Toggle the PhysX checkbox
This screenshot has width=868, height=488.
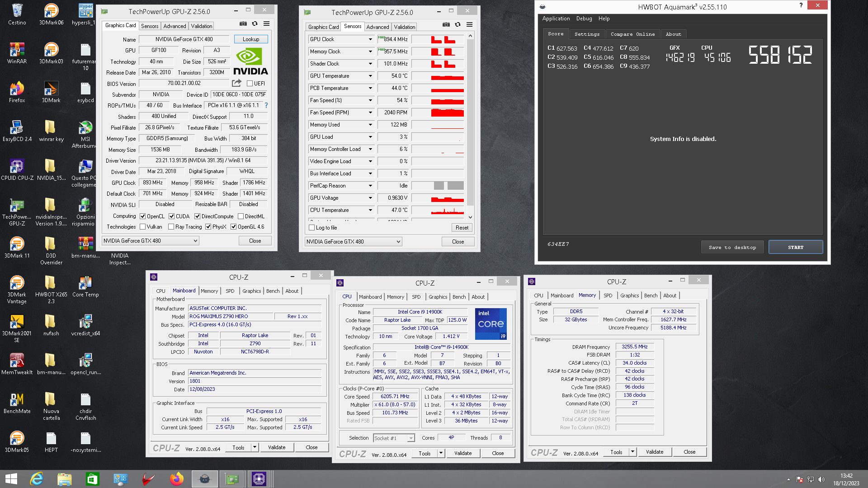(x=208, y=227)
